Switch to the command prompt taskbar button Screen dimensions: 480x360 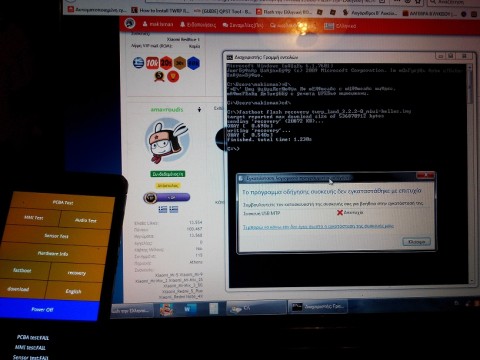tap(318, 306)
